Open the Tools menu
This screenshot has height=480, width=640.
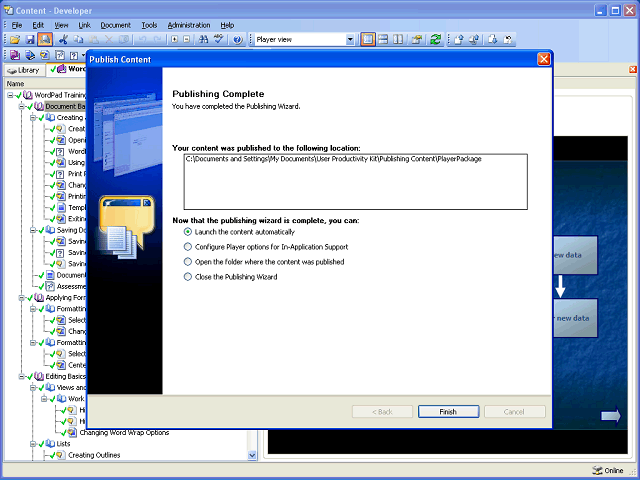[x=149, y=25]
